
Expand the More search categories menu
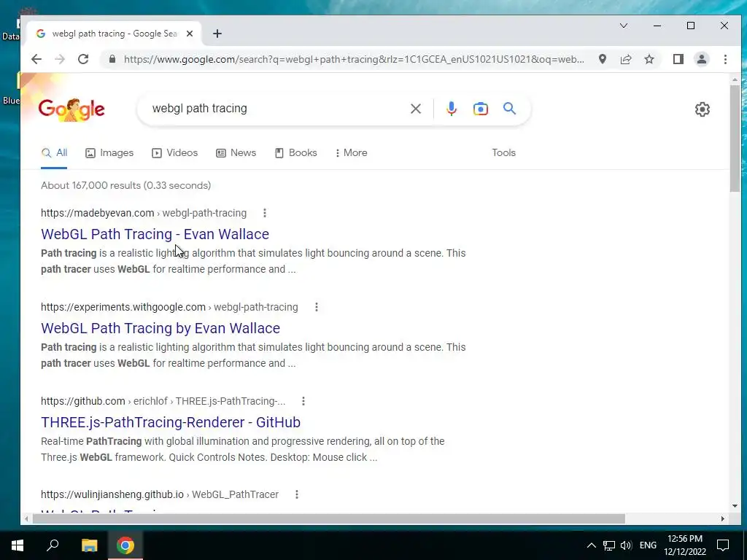(351, 153)
